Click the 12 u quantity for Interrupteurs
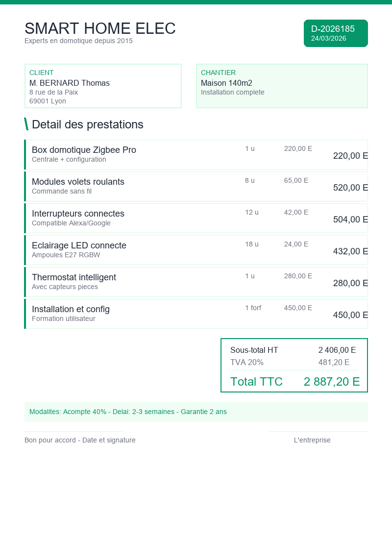The height and width of the screenshot is (539, 392). click(252, 212)
